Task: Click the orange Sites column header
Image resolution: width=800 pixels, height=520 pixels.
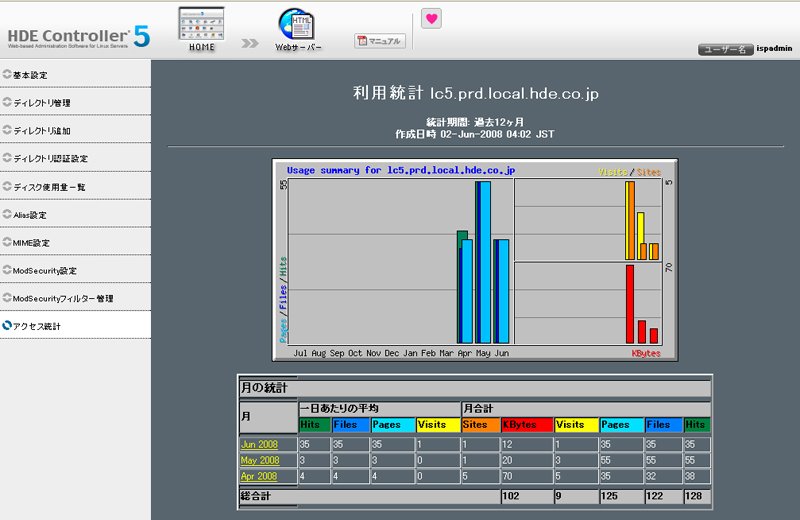Action: 481,425
